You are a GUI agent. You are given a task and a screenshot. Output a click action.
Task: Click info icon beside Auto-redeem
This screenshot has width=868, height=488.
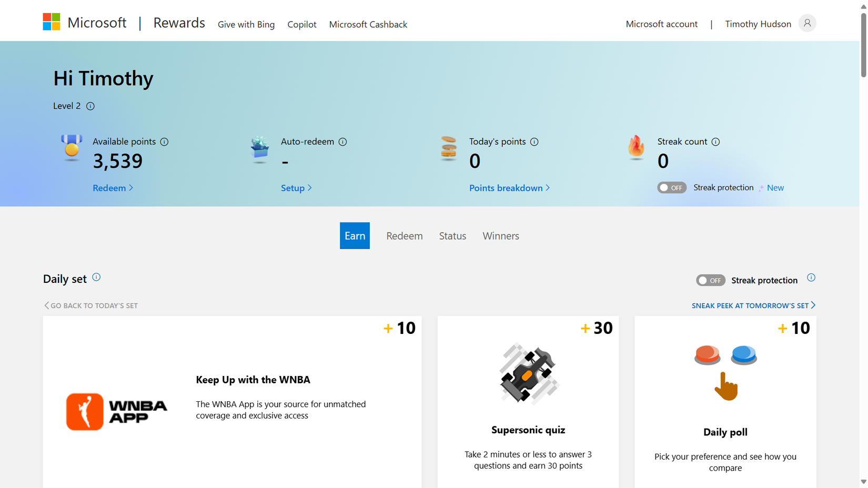[342, 142]
